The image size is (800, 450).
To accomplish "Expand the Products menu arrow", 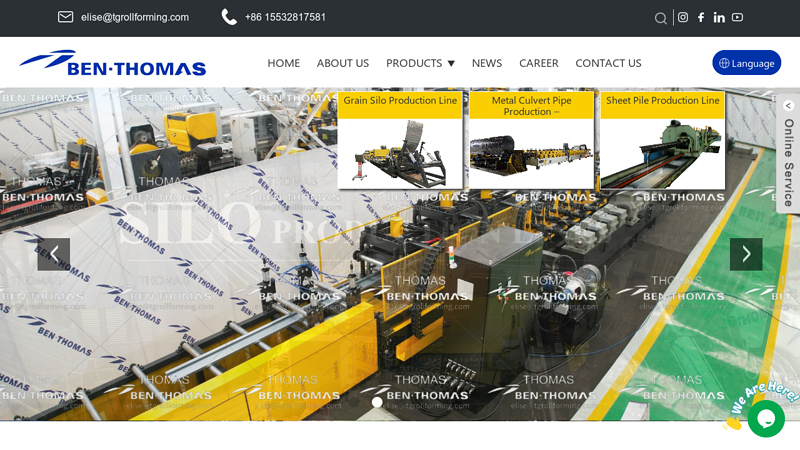I will pos(451,64).
